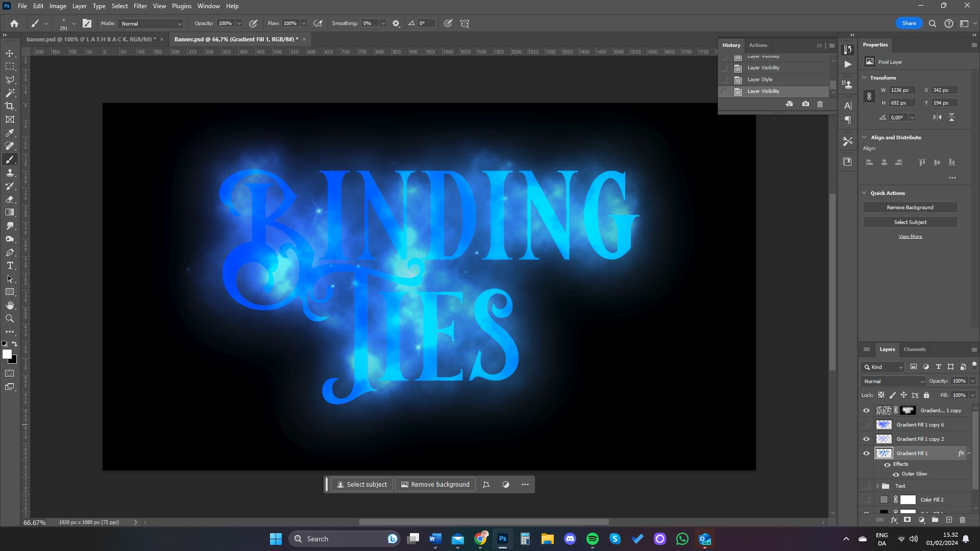
Task: Expand the Text layer group
Action: [877, 486]
